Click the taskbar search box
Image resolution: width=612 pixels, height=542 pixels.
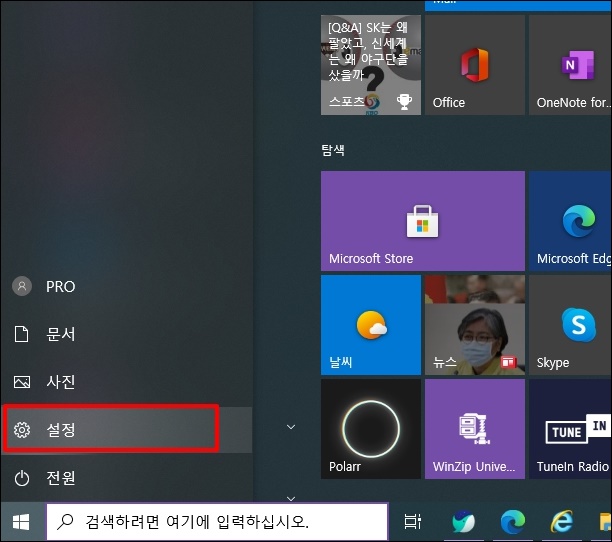[217, 522]
